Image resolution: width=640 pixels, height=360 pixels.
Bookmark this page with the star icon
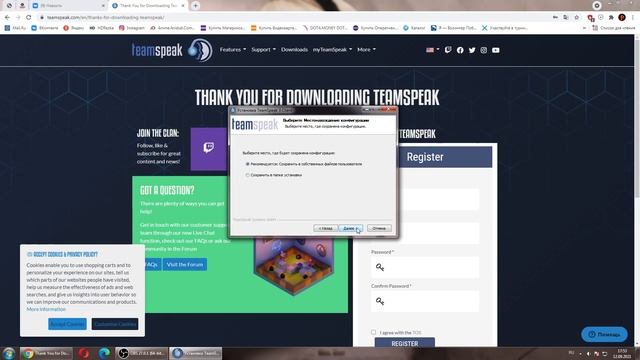576,17
